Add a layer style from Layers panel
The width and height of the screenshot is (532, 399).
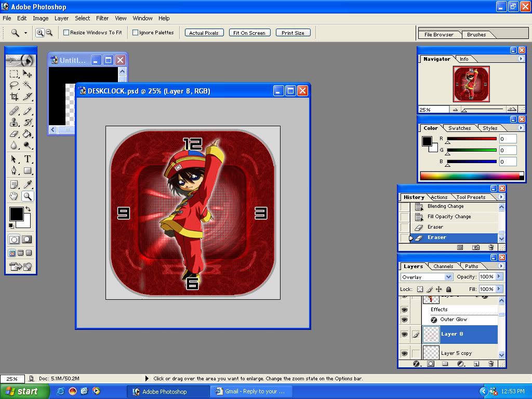416,364
